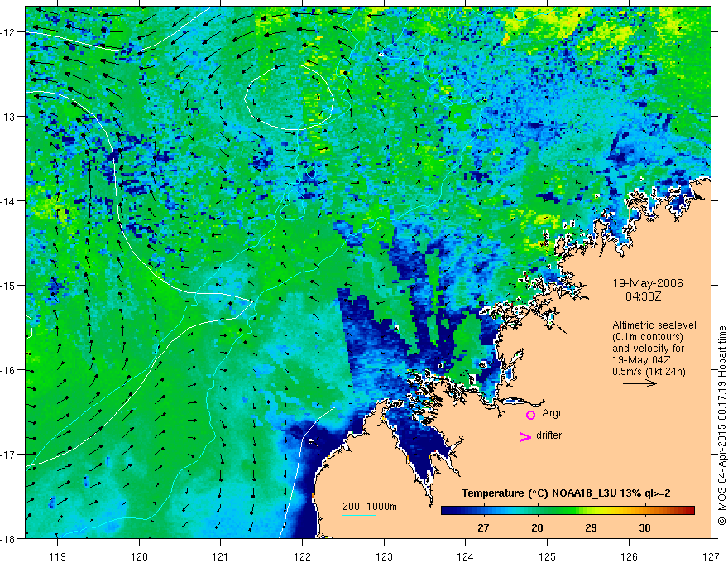Click the 28 color bar tick label
The height and width of the screenshot is (563, 728).
(x=537, y=527)
